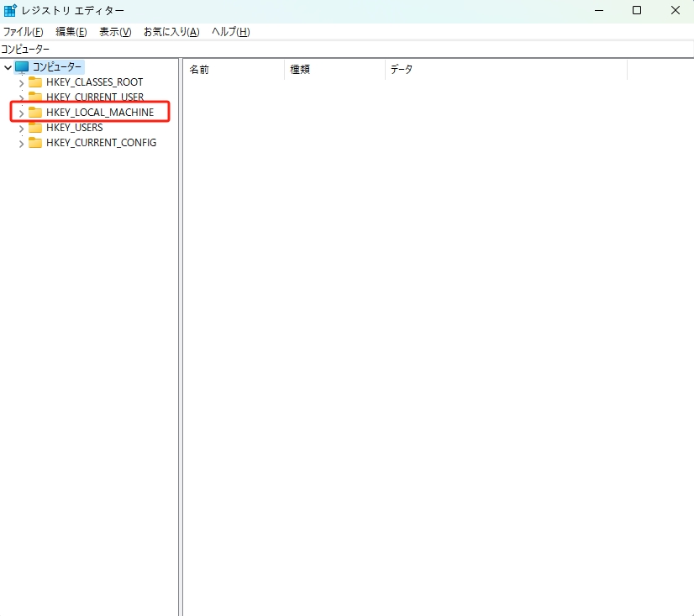Open the お気に入り(A) menu
This screenshot has height=616, width=694.
click(171, 32)
